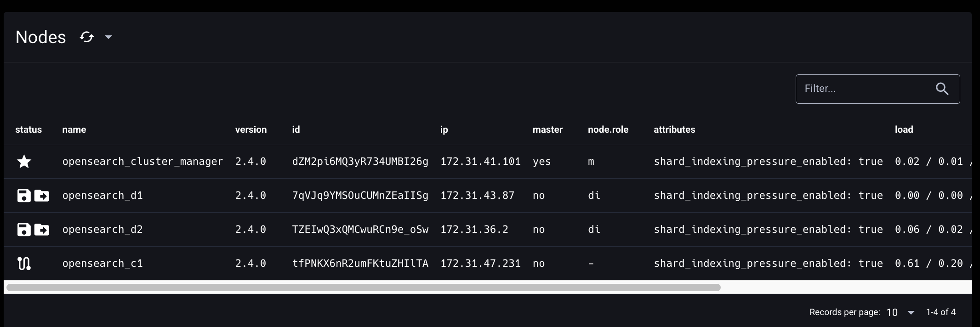Screen dimensions: 980x327
Task: Select the opensearch_d2 name cell
Action: tap(103, 230)
